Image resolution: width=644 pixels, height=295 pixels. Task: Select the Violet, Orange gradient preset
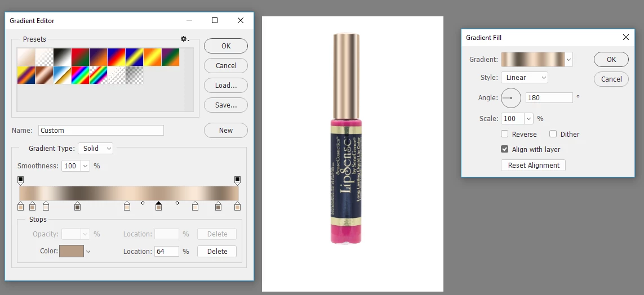[x=98, y=57]
